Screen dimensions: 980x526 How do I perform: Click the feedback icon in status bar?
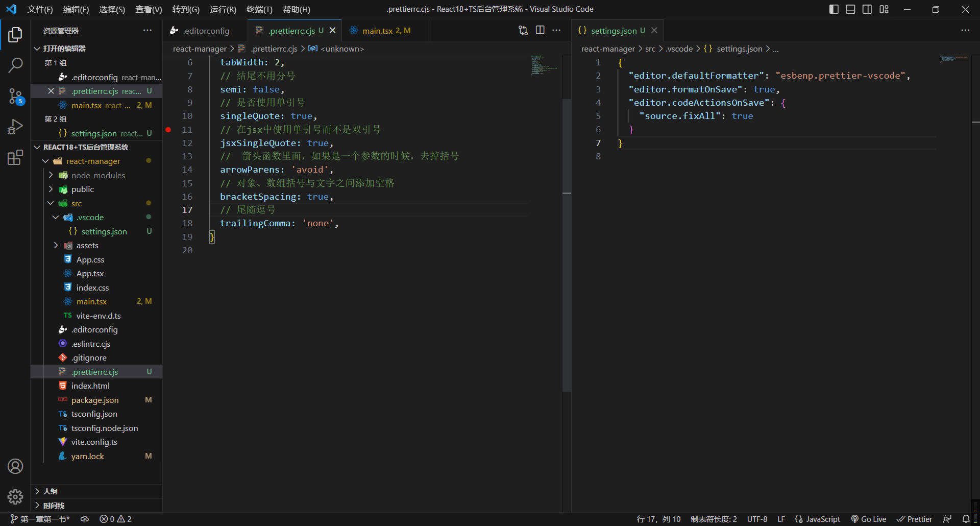947,519
